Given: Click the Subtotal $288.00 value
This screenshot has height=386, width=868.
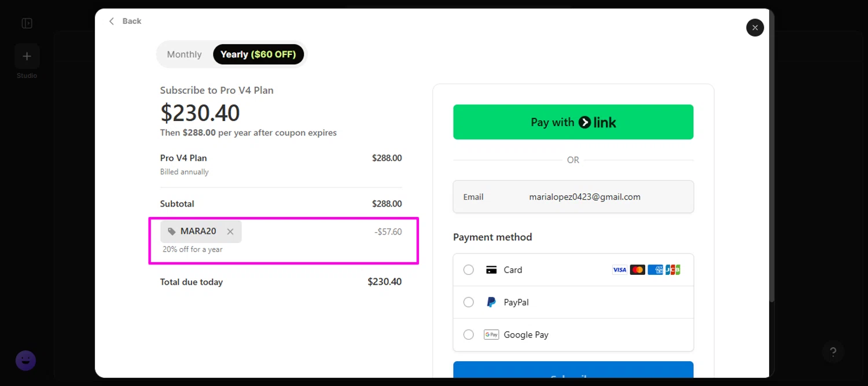Looking at the screenshot, I should (387, 204).
